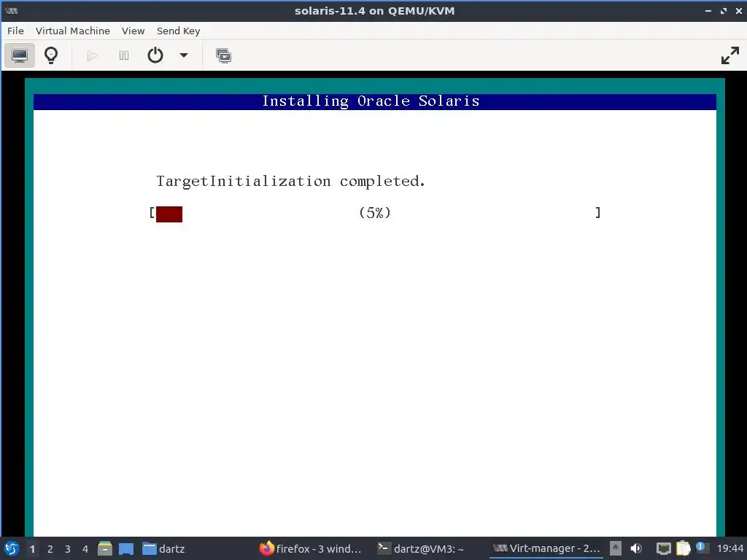Click 'Installing Oracle Solaris' title bar
This screenshot has width=747, height=560.
(375, 101)
